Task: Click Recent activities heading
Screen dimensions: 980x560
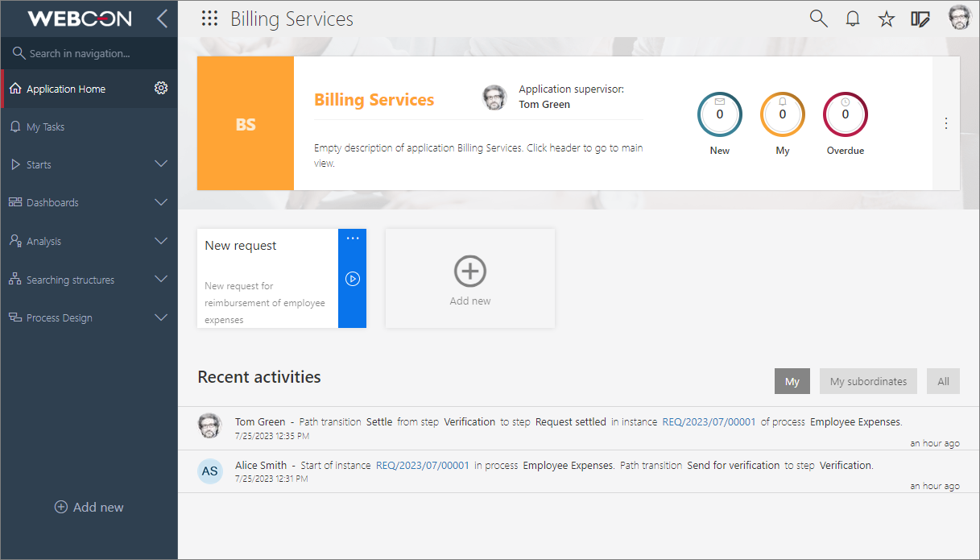Action: tap(259, 377)
